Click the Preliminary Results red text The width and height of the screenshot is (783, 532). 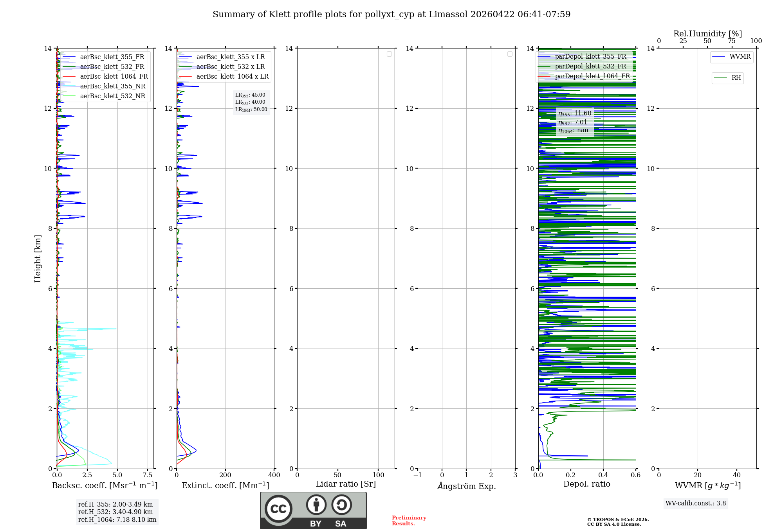(409, 521)
